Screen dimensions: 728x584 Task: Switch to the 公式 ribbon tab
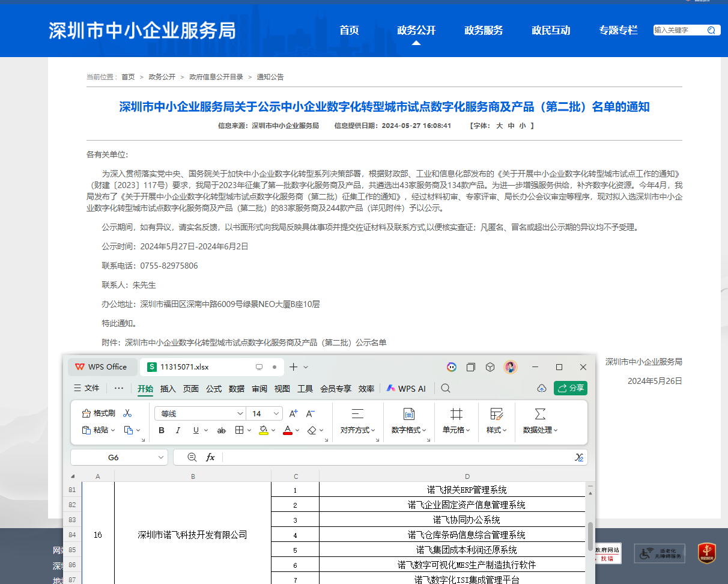coord(214,389)
